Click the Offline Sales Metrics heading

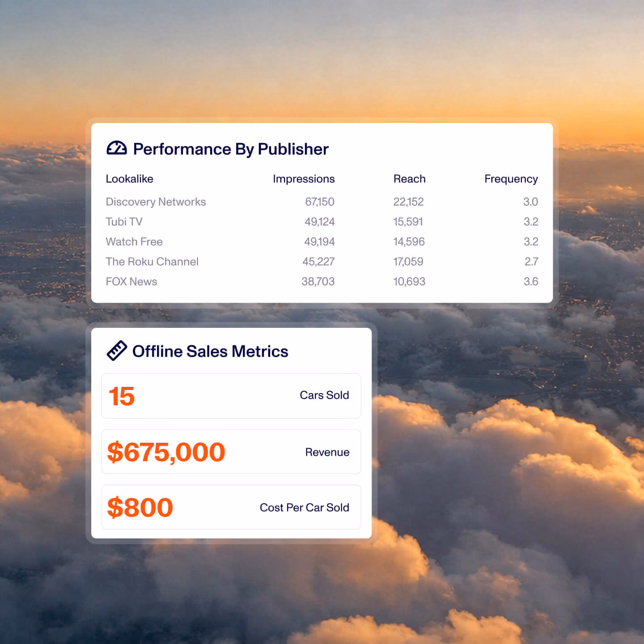(210, 352)
